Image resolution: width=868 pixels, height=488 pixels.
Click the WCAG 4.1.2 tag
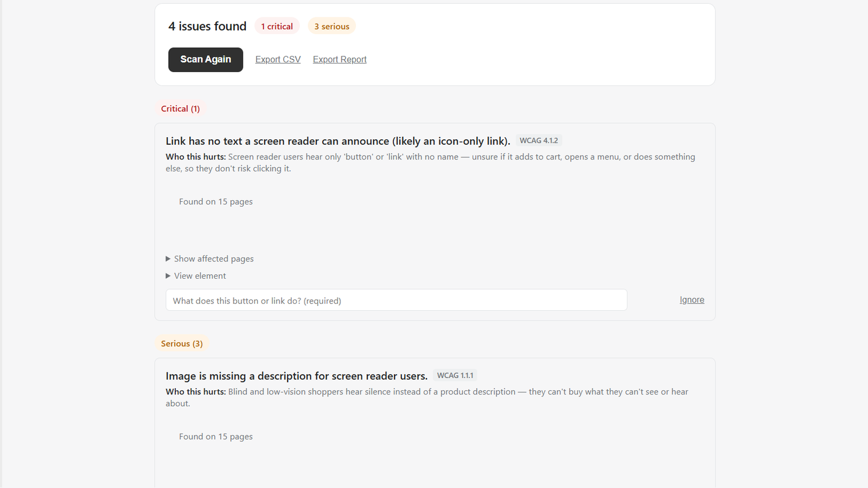539,141
